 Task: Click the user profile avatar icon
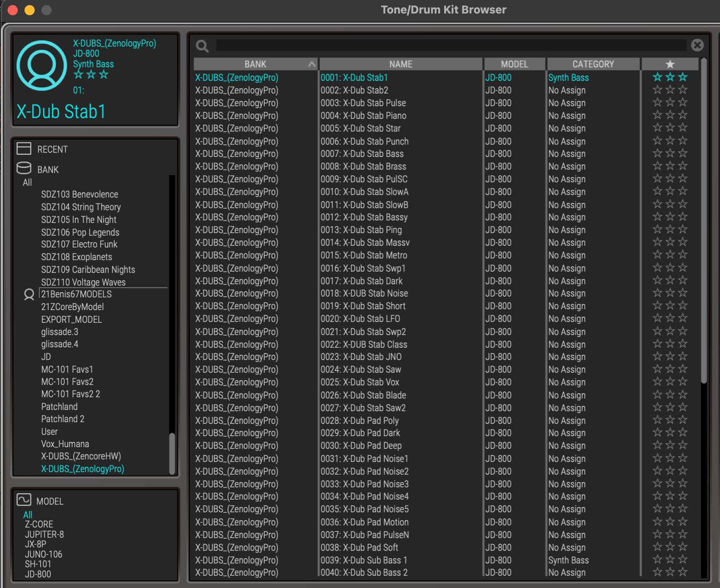tap(42, 66)
